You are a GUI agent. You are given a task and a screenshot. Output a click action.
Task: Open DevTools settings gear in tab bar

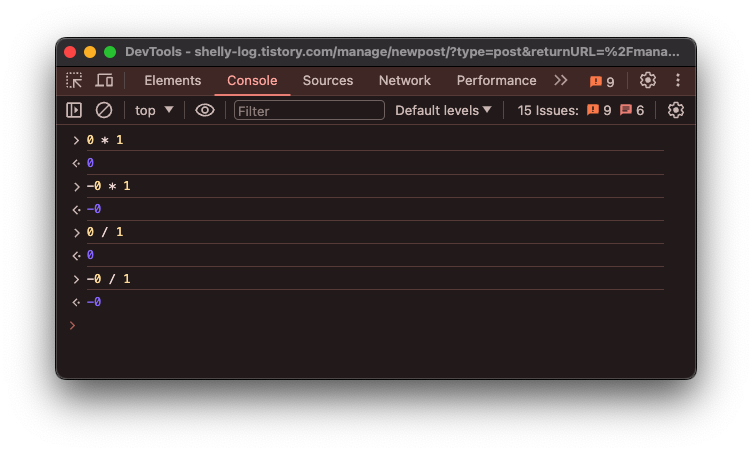coord(647,80)
